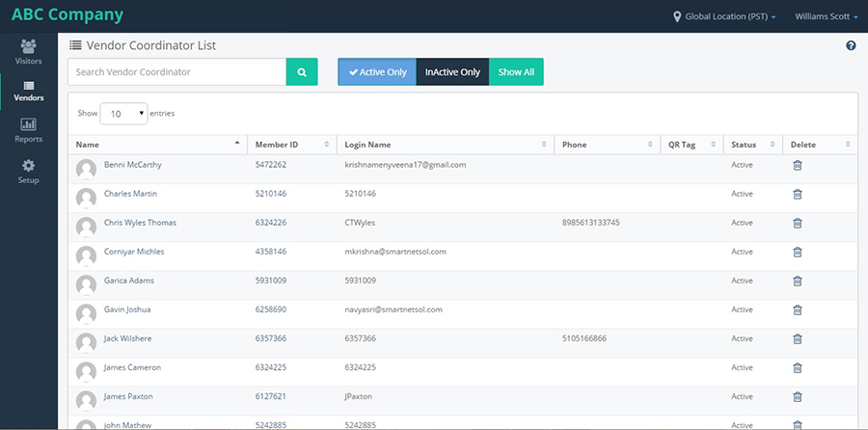Viewport: 868px width, 430px height.
Task: Delete James Cameron using trash icon
Action: point(798,367)
